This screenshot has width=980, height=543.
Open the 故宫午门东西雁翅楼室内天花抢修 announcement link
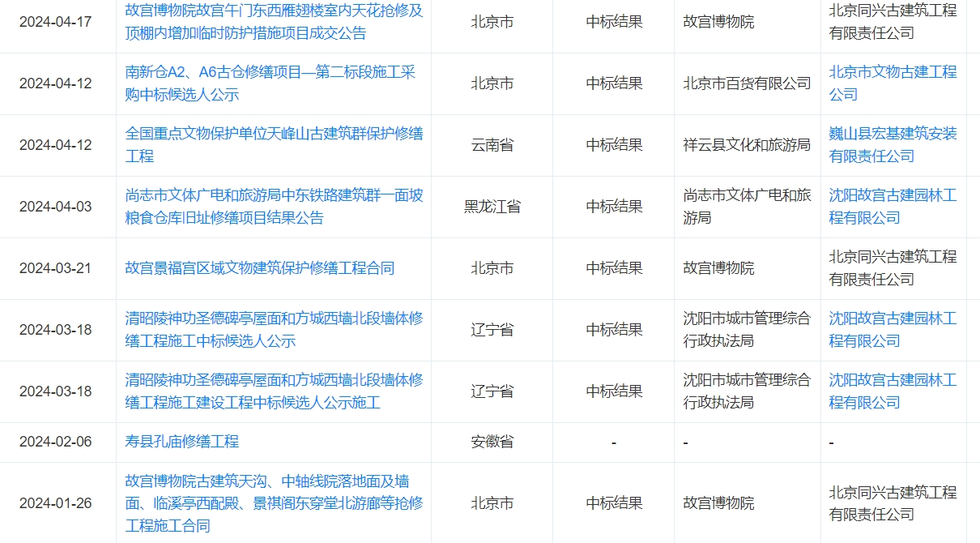point(274,22)
